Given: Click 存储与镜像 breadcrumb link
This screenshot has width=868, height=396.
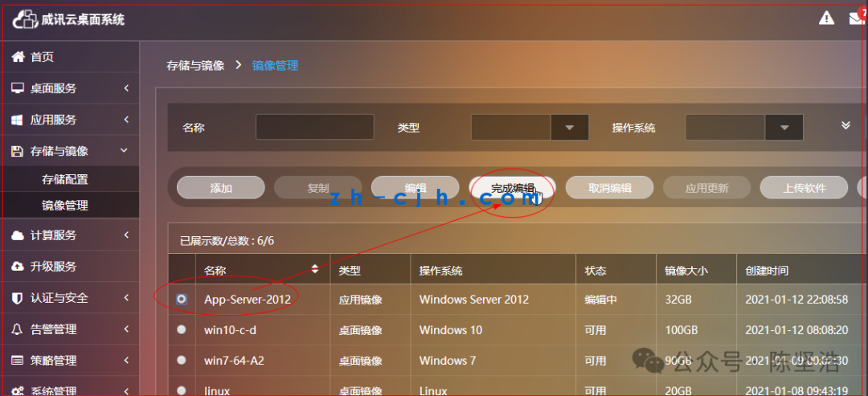Looking at the screenshot, I should [x=195, y=66].
